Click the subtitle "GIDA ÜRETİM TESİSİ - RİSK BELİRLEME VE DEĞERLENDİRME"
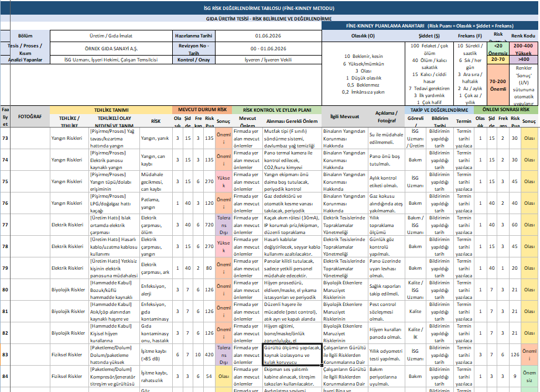This screenshot has height=392, width=540. (x=269, y=19)
